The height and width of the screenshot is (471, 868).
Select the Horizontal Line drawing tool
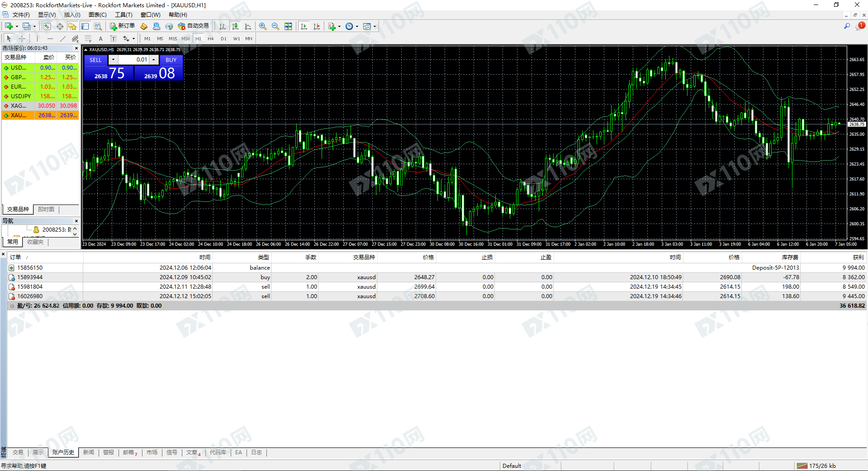point(50,38)
